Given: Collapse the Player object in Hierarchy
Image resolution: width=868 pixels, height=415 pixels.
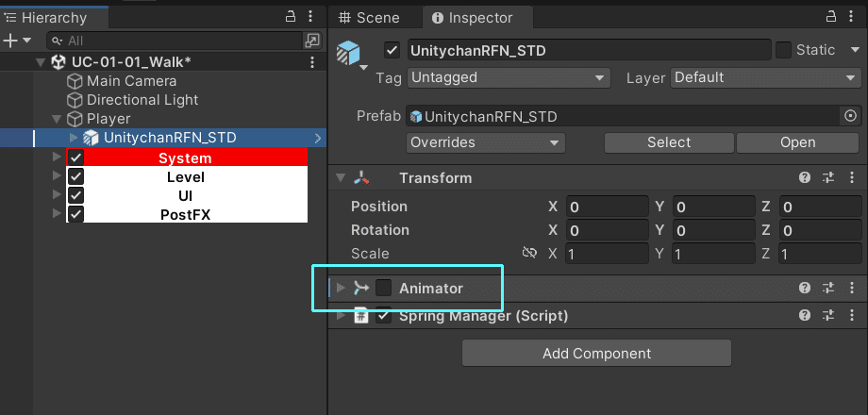Looking at the screenshot, I should tap(57, 119).
